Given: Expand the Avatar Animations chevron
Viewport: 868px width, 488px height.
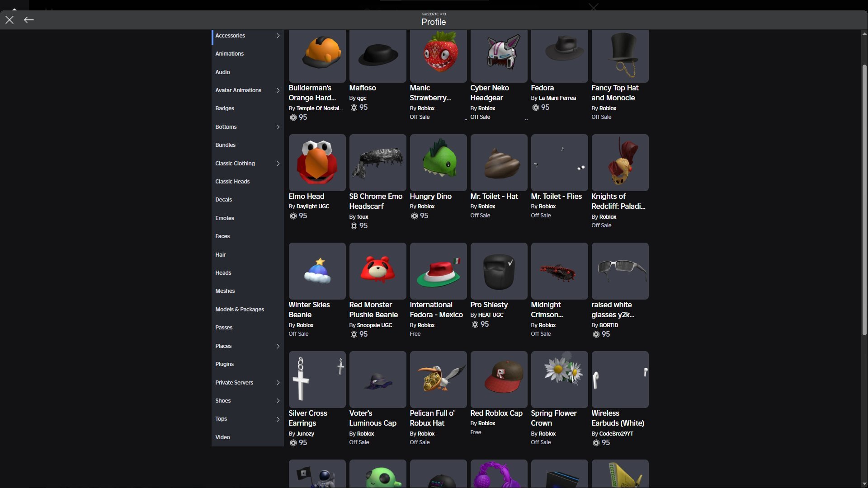Looking at the screenshot, I should click(x=278, y=90).
